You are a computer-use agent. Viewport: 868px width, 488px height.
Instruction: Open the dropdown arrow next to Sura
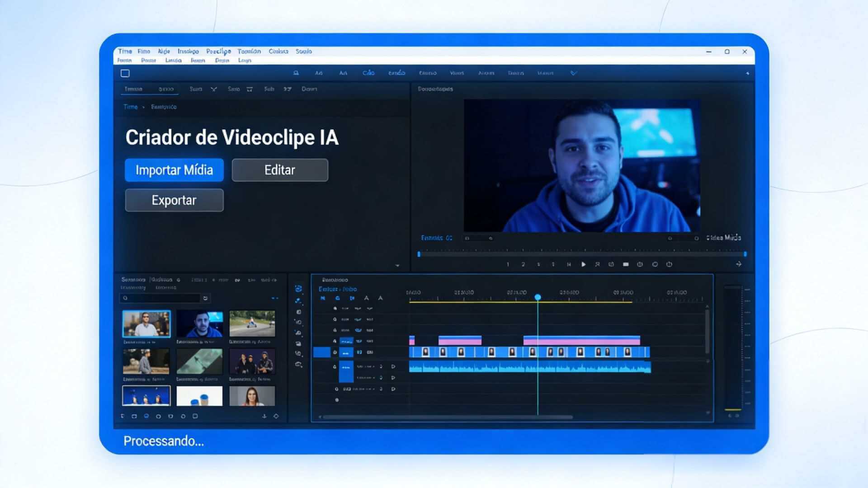(x=214, y=89)
